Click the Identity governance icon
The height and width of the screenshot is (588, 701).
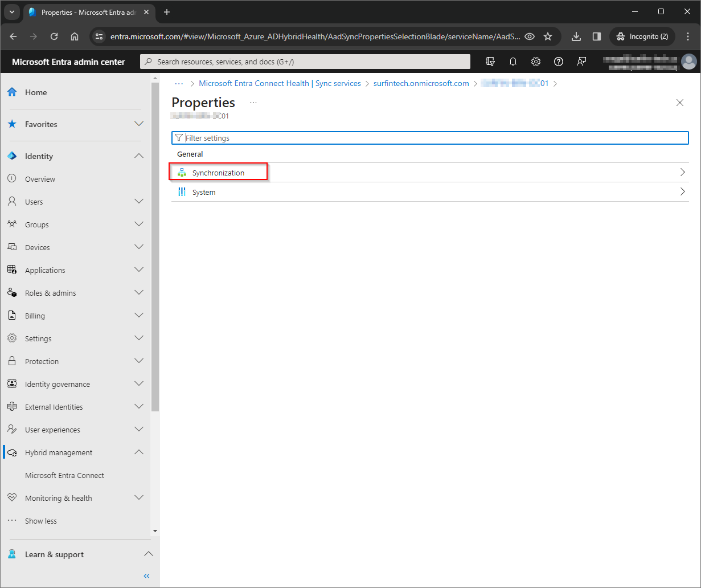pyautogui.click(x=12, y=384)
